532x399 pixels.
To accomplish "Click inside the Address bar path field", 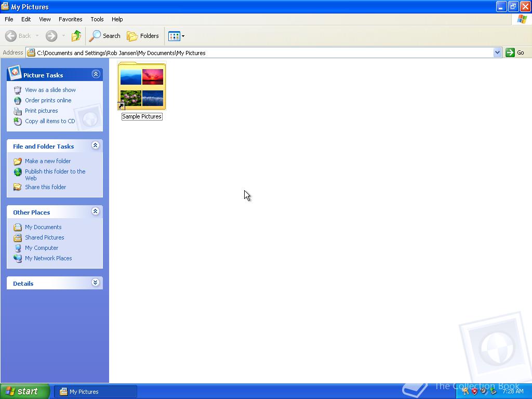I will [x=260, y=52].
